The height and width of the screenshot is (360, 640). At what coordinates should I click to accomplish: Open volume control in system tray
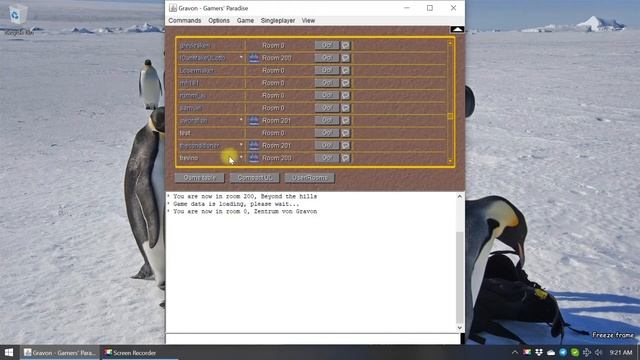pyautogui.click(x=599, y=353)
